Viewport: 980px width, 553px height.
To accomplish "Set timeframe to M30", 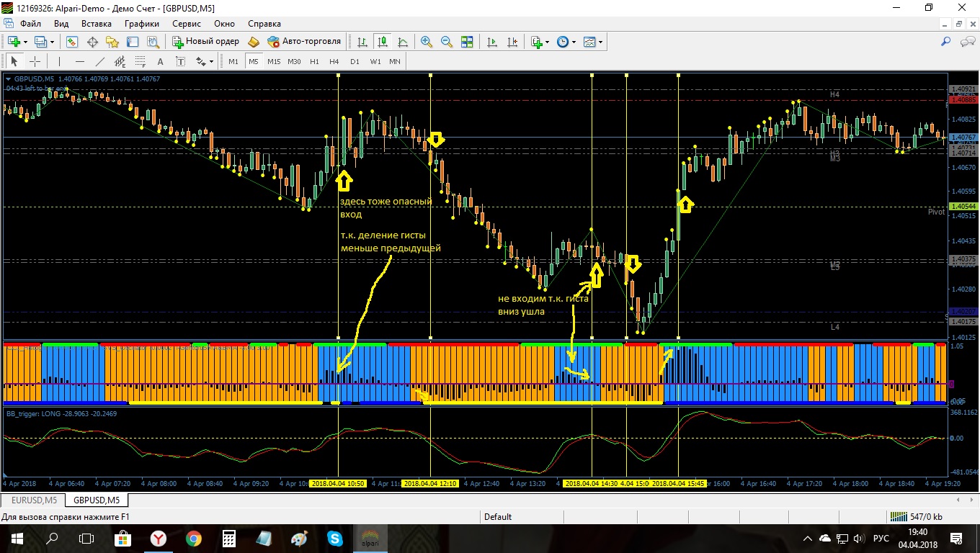I will tap(294, 61).
